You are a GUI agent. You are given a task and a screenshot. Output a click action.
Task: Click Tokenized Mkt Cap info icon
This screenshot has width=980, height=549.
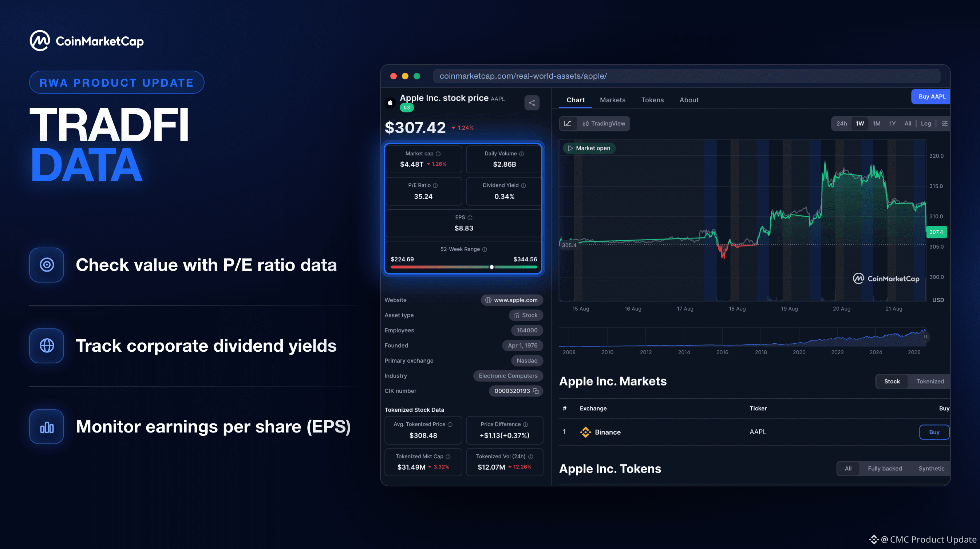(x=448, y=457)
